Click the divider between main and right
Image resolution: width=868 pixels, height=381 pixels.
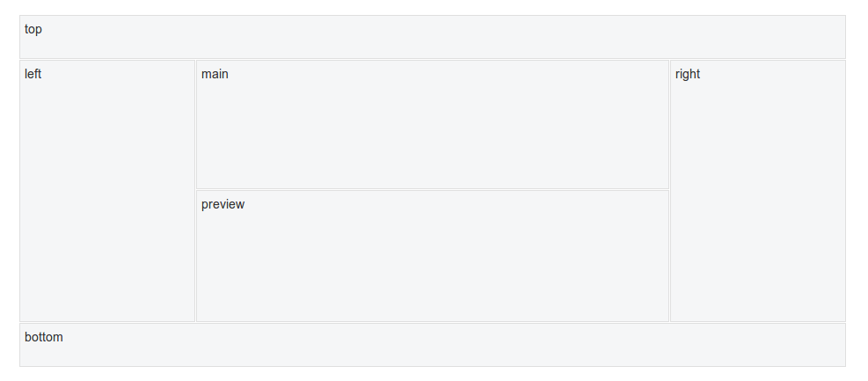point(670,125)
